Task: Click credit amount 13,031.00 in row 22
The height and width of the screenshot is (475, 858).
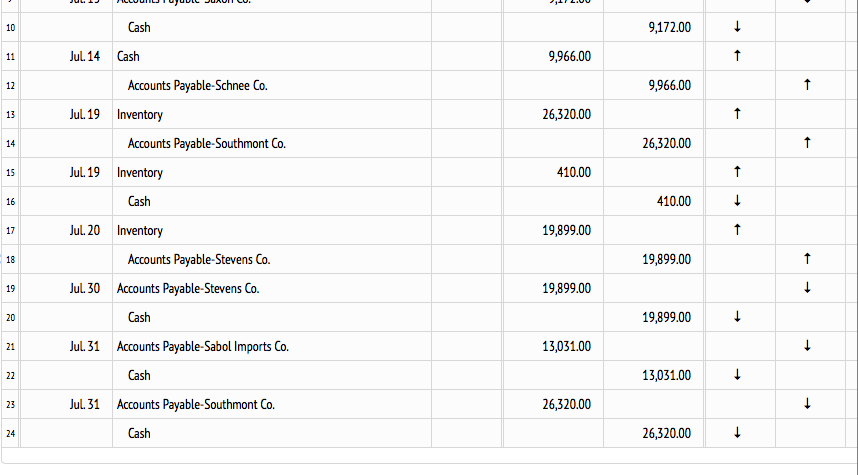Action: (x=666, y=375)
